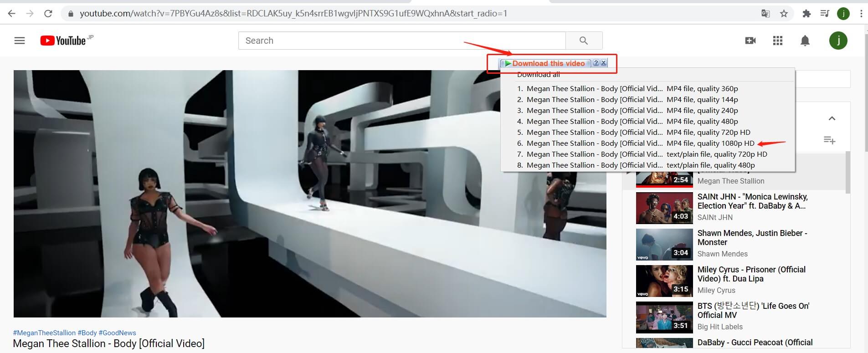Choose MP4 file quality 1080p HD
Viewport: 868px width, 353px height.
(647, 143)
